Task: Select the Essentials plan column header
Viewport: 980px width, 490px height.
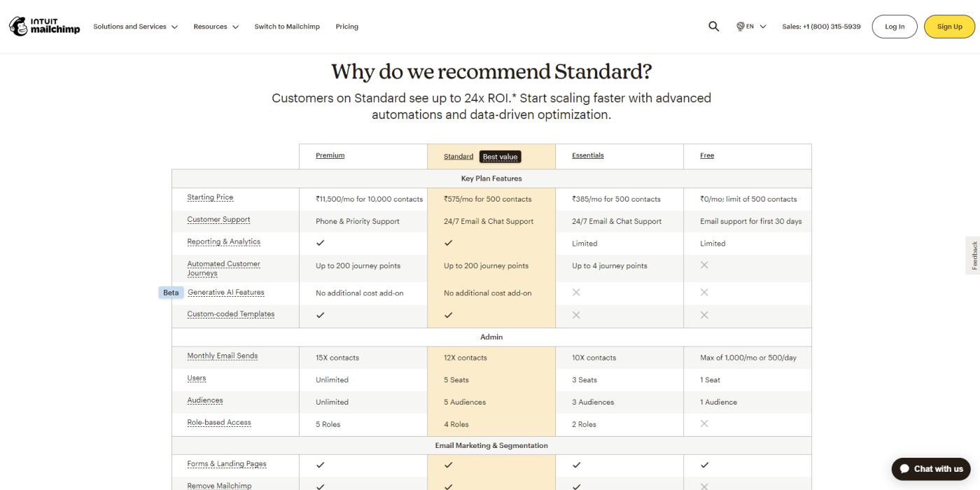Action: click(x=588, y=155)
